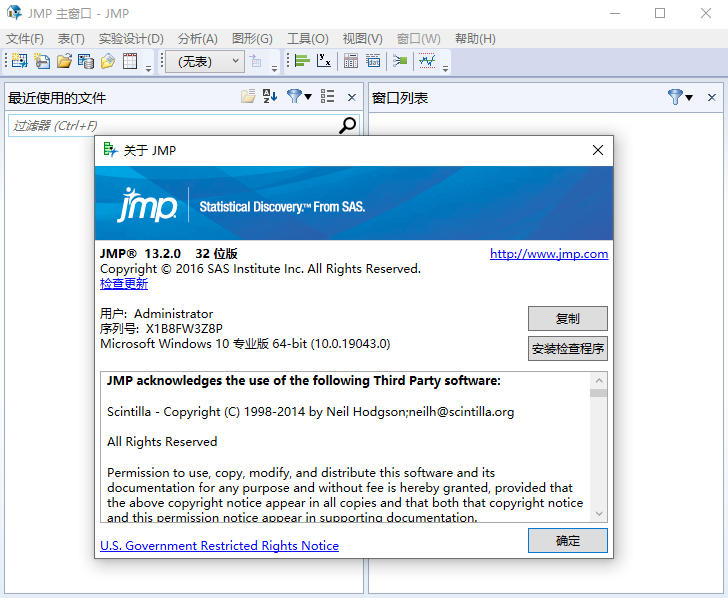728x598 pixels.
Task: Open the 分析(A) menu
Action: 197,39
